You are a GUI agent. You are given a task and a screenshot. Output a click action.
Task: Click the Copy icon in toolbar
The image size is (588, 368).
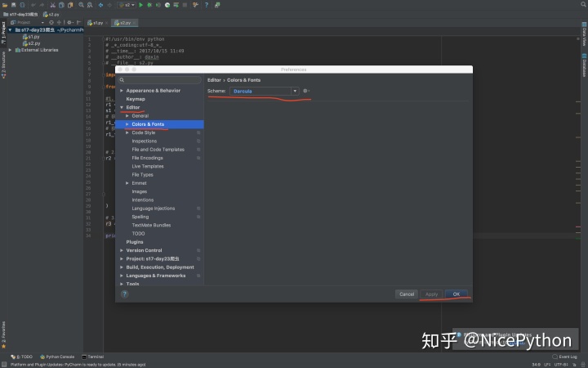pos(61,5)
